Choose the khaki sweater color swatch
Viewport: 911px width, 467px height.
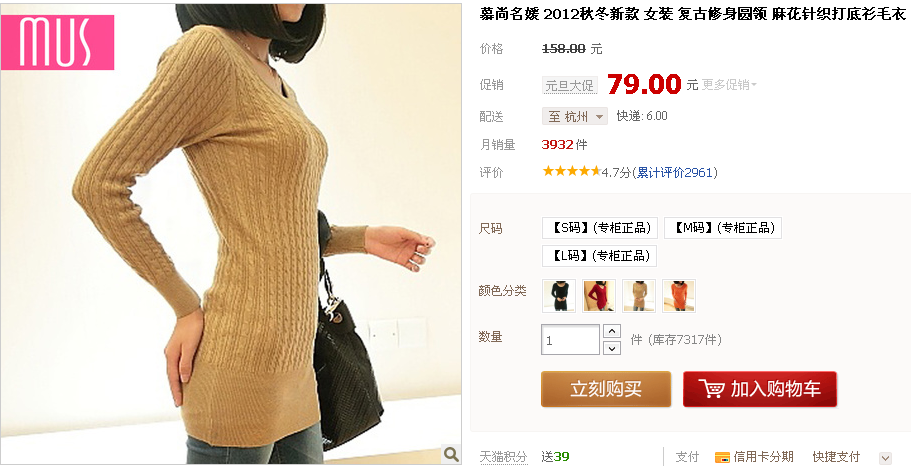(639, 296)
